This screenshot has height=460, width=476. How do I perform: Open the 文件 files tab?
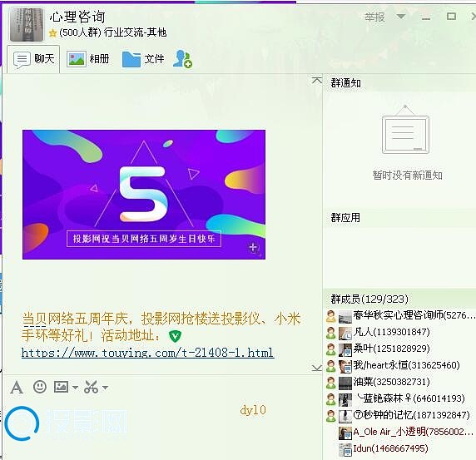click(143, 59)
